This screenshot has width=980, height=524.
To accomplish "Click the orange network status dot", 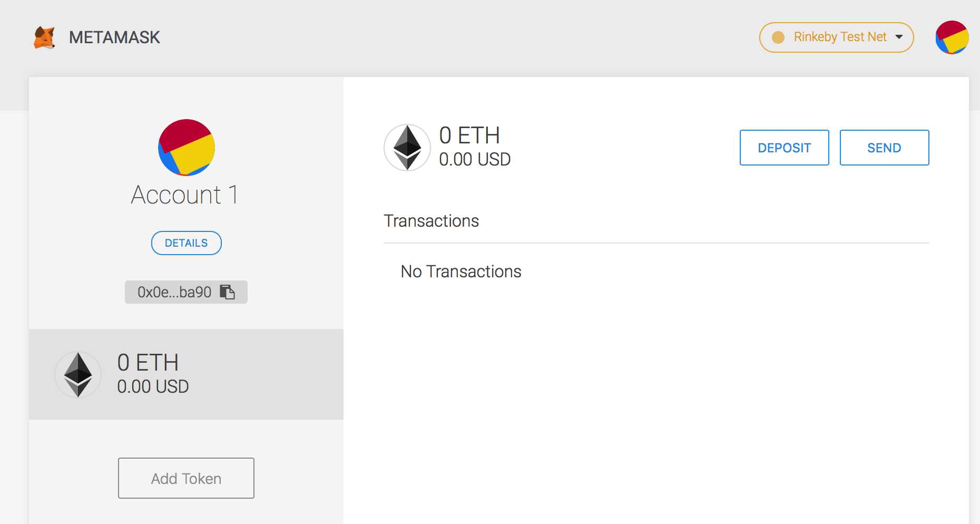I will pyautogui.click(x=778, y=37).
